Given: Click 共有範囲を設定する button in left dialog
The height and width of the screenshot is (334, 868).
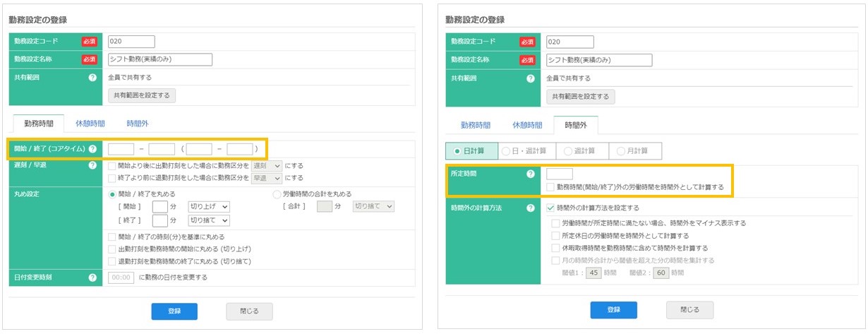Looking at the screenshot, I should tap(142, 95).
